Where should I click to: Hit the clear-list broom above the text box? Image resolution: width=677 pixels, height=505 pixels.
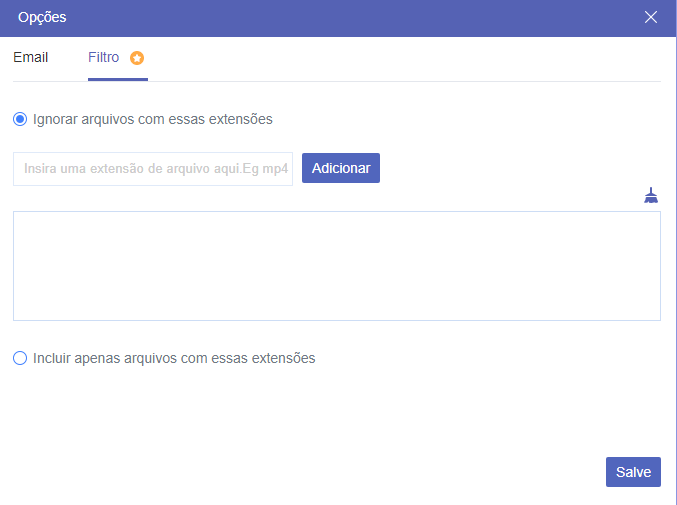pos(651,195)
